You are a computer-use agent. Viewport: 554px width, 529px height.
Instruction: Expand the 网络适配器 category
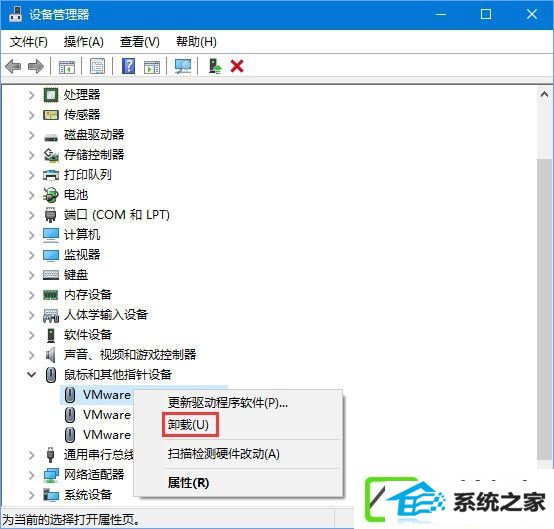(31, 475)
